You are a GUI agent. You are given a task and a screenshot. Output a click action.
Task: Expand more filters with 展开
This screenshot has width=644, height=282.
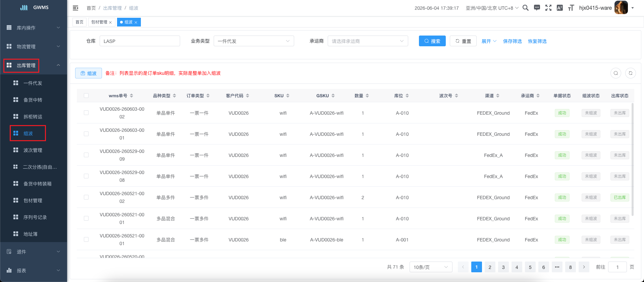pos(489,41)
